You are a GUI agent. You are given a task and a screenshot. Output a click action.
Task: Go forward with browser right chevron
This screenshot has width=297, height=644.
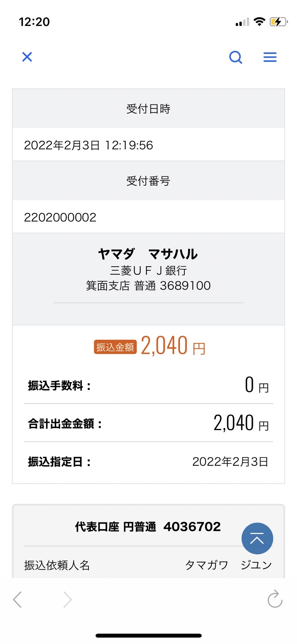tap(68, 600)
